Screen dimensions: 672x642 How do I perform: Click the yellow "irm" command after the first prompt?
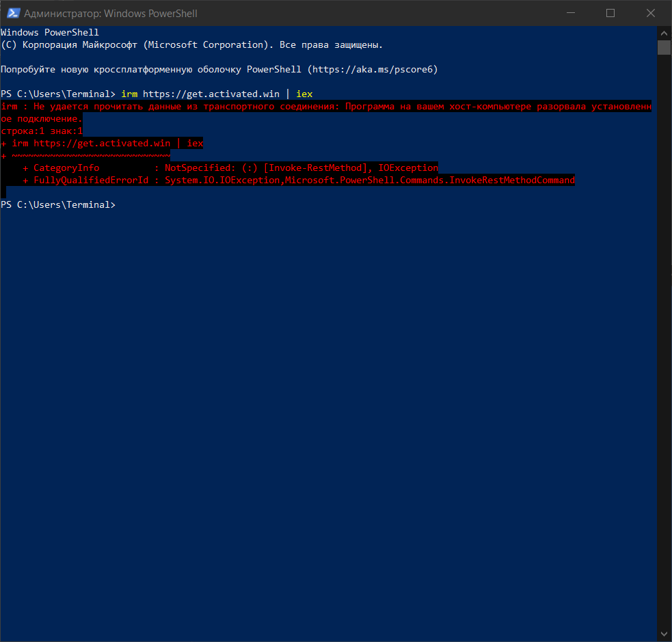coord(129,94)
